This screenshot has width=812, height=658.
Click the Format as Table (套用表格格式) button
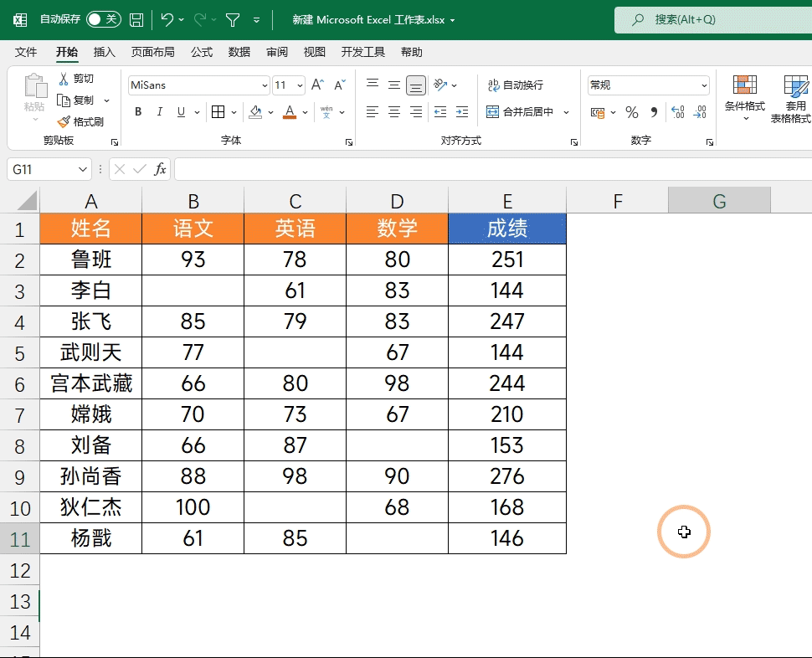click(791, 98)
